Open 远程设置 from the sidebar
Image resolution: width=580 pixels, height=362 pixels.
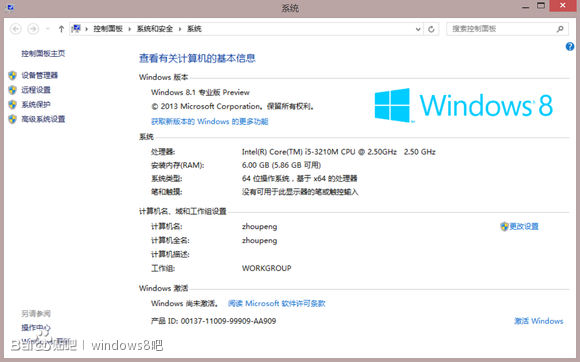[x=36, y=90]
